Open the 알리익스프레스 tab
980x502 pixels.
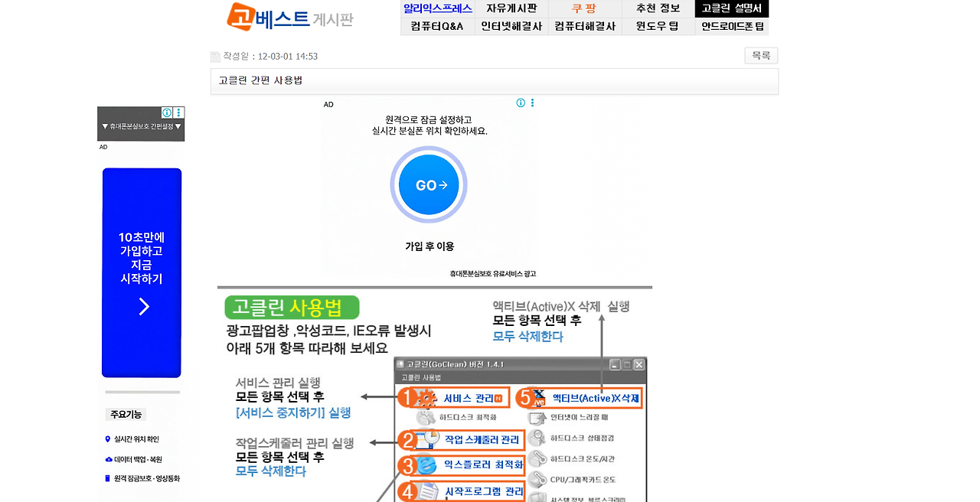pyautogui.click(x=437, y=8)
